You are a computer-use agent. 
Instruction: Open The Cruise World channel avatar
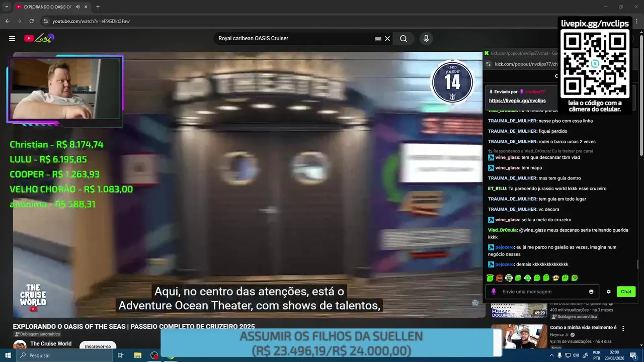(20, 345)
